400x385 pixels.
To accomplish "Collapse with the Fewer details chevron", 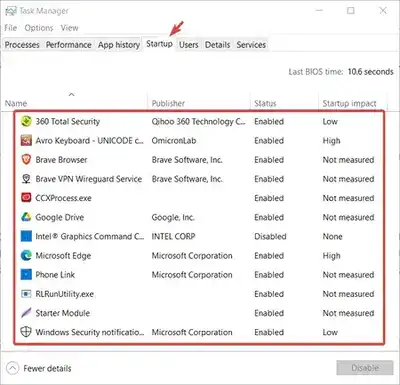I will coord(13,368).
